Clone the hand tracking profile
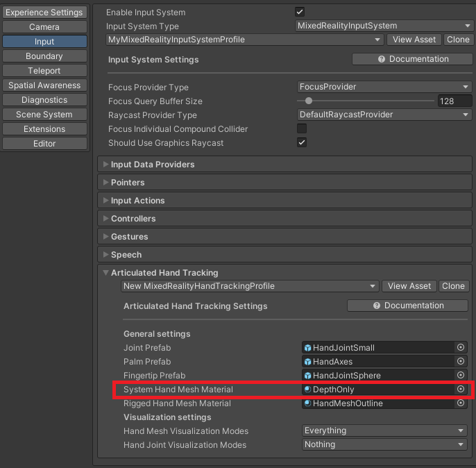 click(x=454, y=286)
